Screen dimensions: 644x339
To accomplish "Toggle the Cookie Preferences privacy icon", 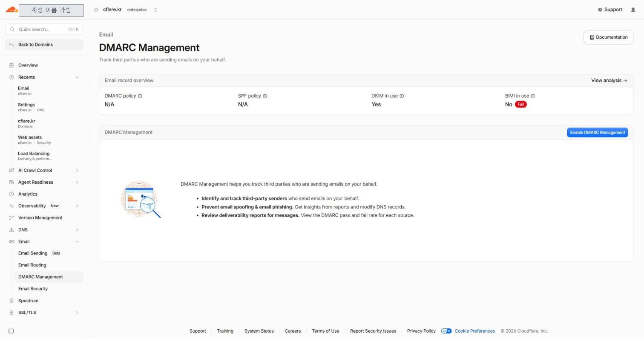I will coord(446,331).
